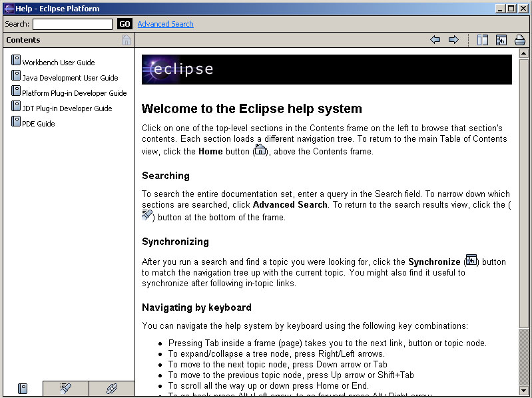Open book icon beside Workbench User Guide
This screenshot has width=532, height=398.
(16, 60)
